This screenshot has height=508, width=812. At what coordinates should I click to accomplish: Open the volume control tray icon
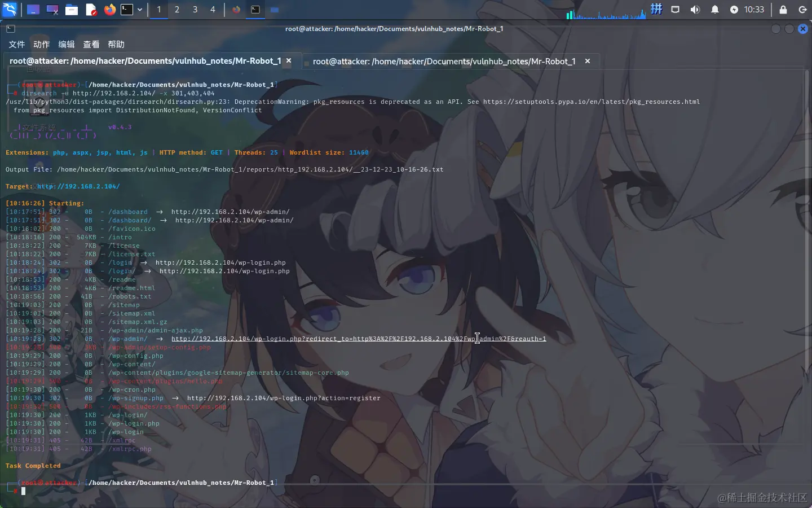tap(695, 10)
